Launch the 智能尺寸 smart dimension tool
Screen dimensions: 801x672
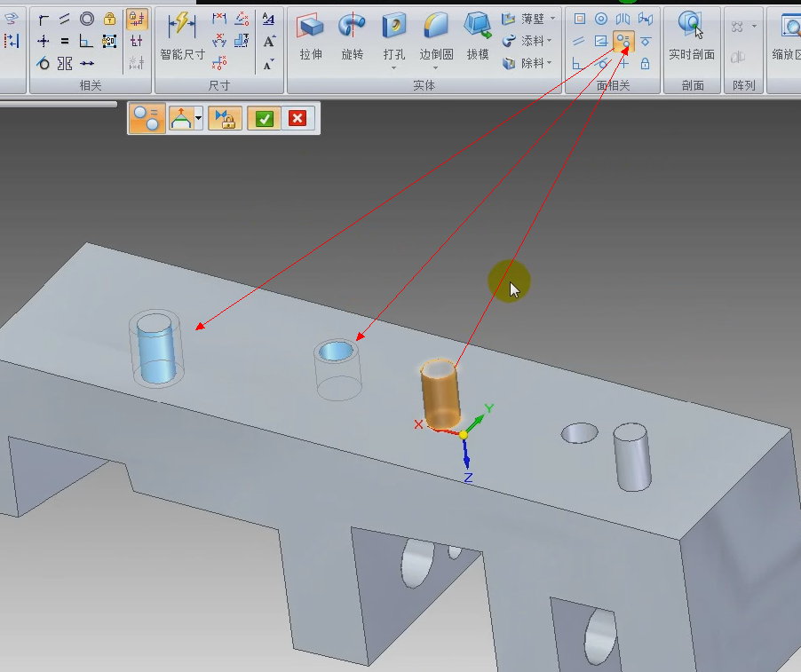click(x=182, y=36)
